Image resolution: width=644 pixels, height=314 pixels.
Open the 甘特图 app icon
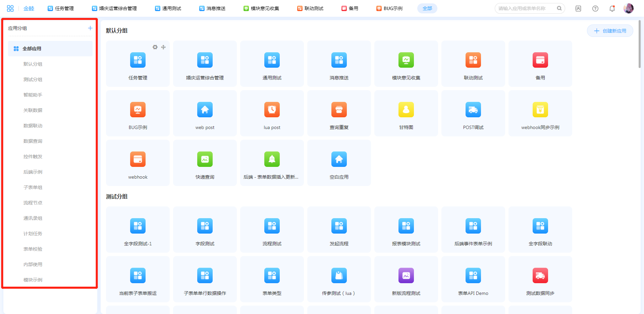coord(406,110)
